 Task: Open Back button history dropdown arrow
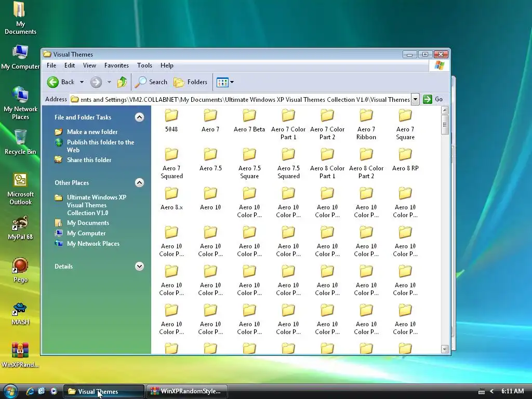(82, 82)
